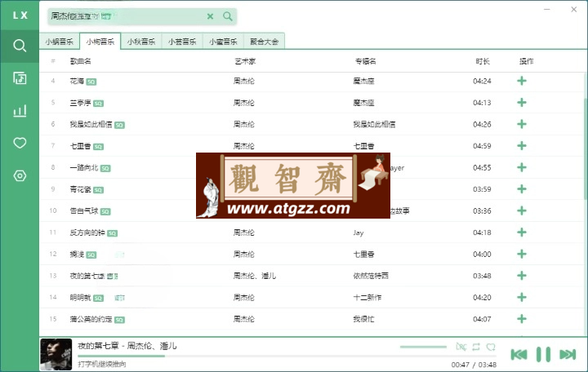Viewport: 588px width, 372px height.
Task: Clear the search box with the X
Action: click(211, 16)
